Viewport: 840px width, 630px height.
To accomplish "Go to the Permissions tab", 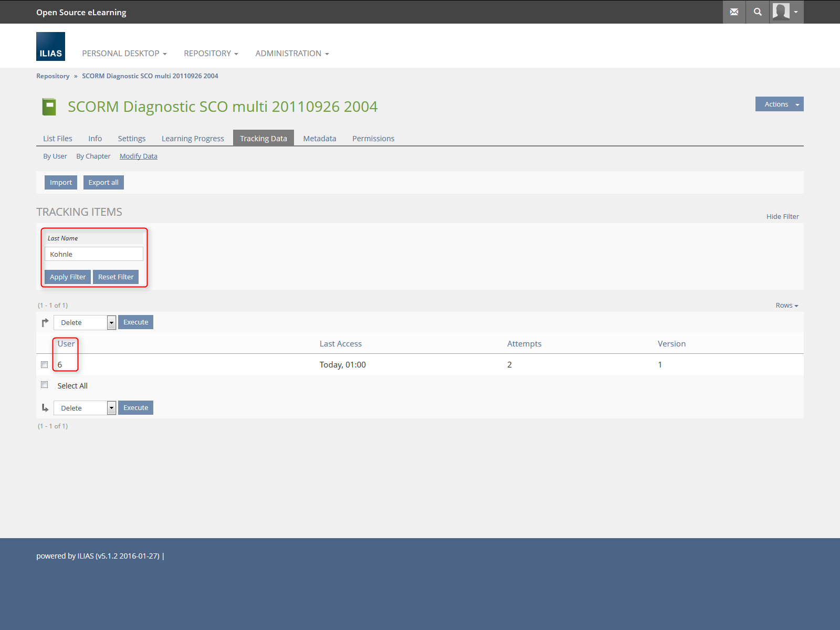I will point(373,139).
